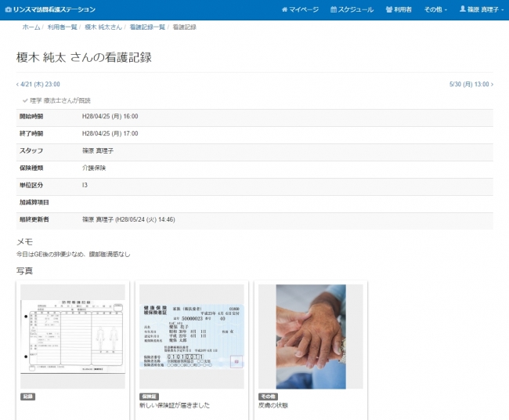Click the ホーム breadcrumb link
This screenshot has height=420, width=509.
[31, 27]
